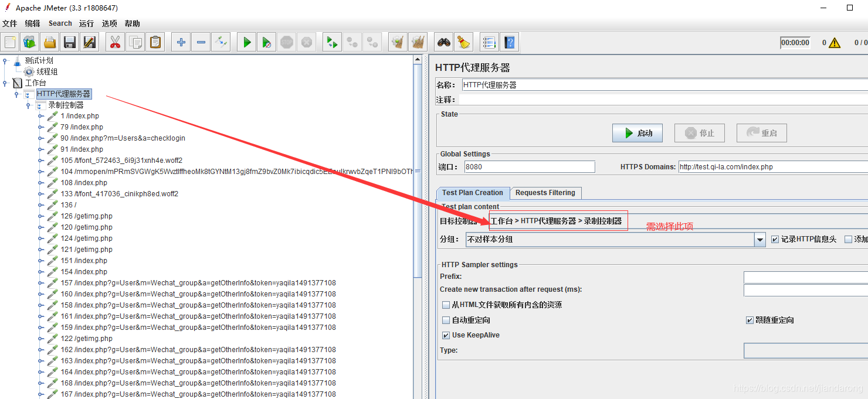The width and height of the screenshot is (868, 399).
Task: Open the 帮助 menu
Action: (133, 23)
